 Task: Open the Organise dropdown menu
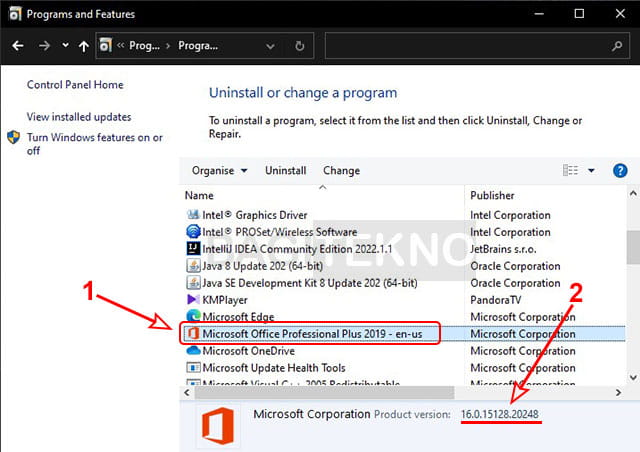[x=220, y=171]
